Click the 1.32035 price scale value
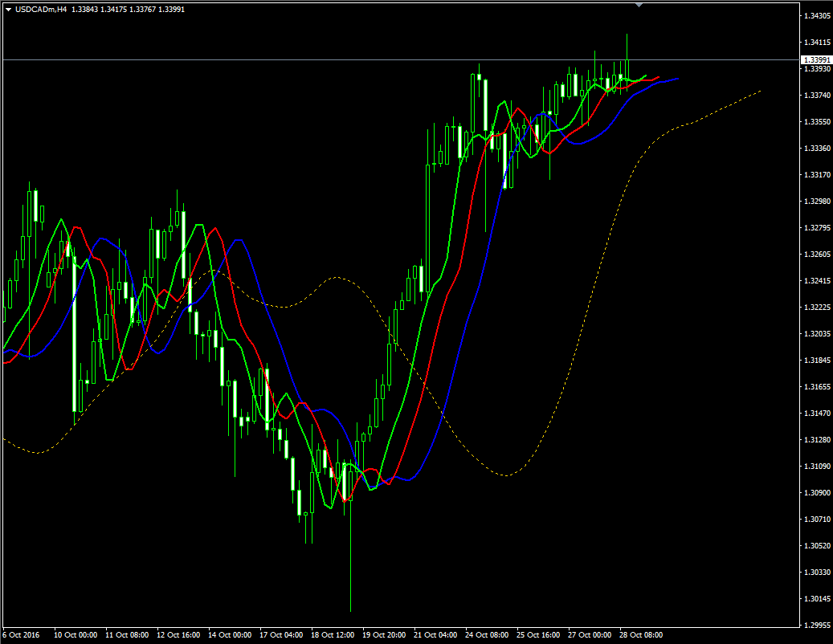This screenshot has width=833, height=644. (x=817, y=334)
